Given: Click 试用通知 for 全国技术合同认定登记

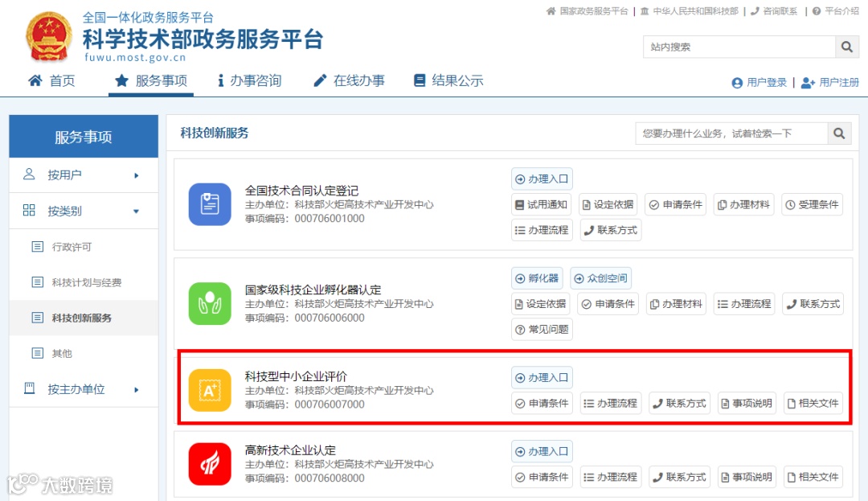Looking at the screenshot, I should (542, 205).
